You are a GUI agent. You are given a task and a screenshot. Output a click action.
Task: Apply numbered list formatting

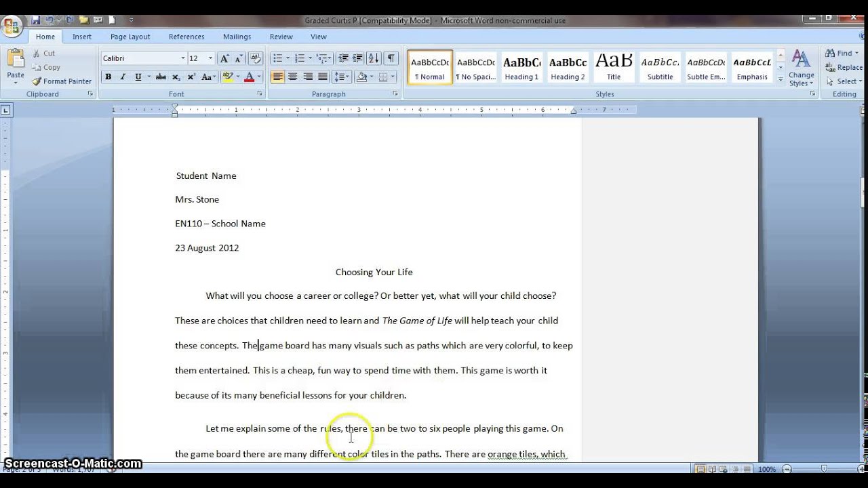point(300,58)
